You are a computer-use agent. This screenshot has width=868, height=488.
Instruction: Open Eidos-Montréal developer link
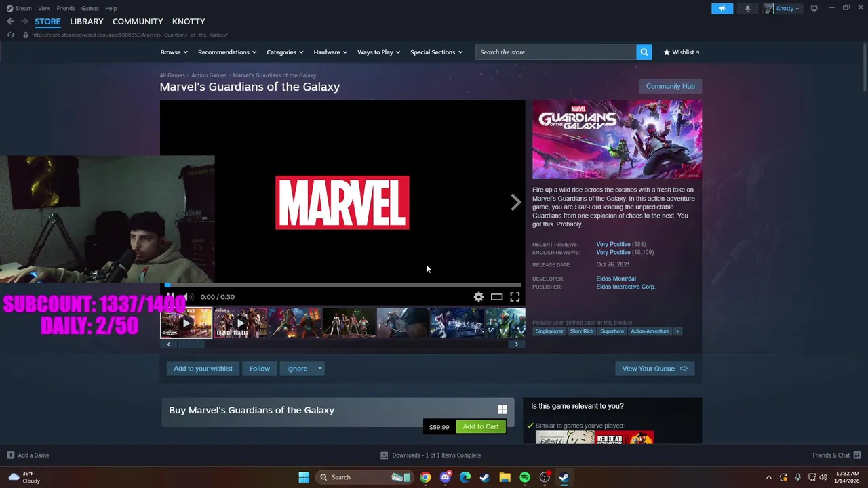[616, 279]
